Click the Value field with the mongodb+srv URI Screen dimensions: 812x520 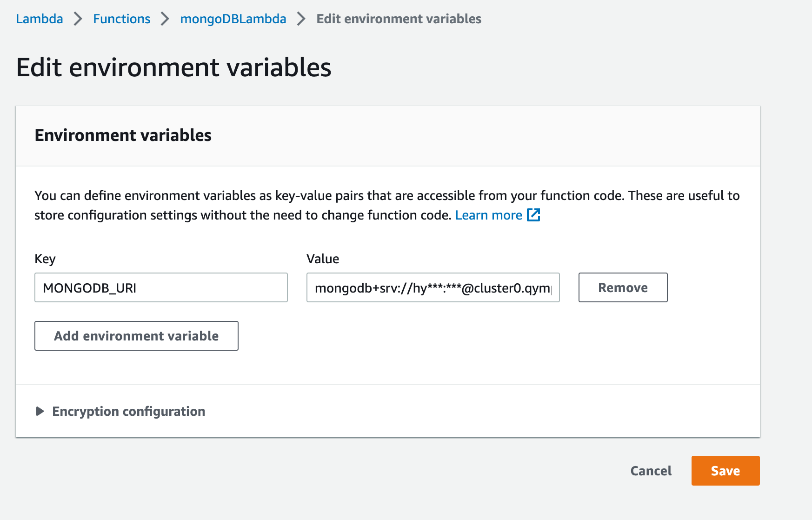(433, 287)
